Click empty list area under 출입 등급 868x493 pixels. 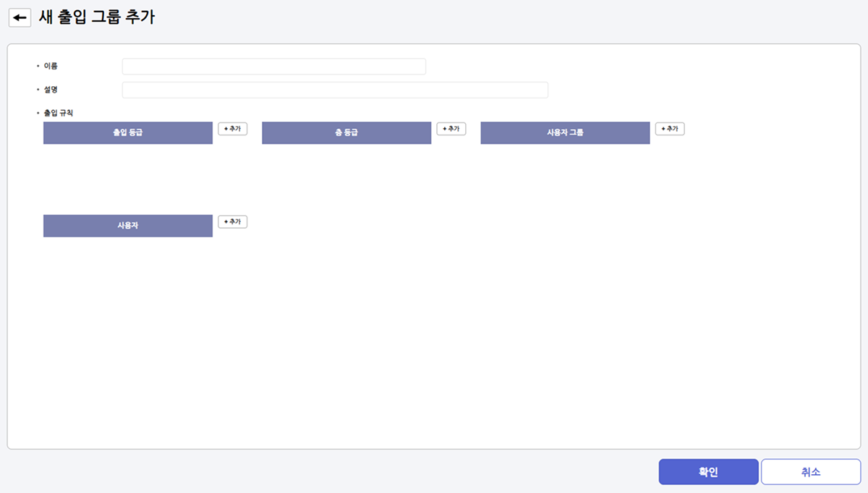click(128, 174)
